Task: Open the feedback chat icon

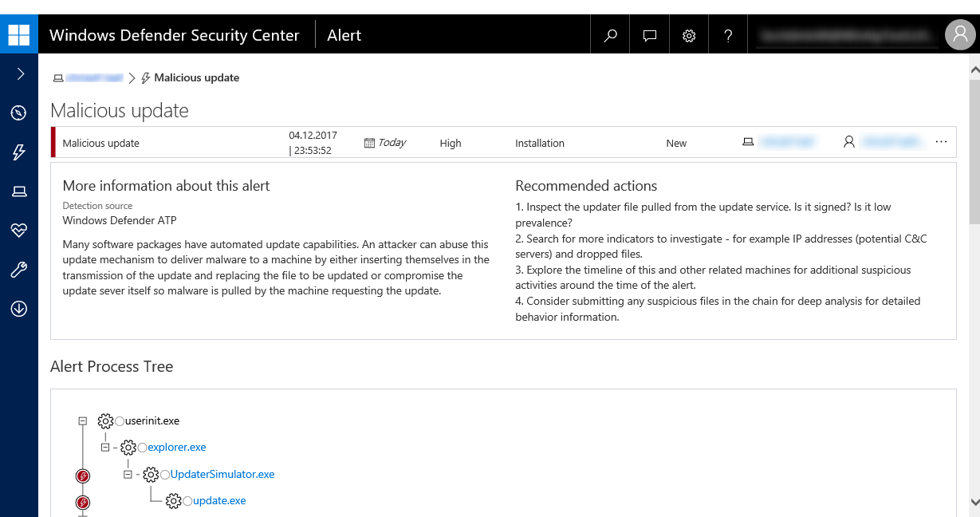Action: click(650, 35)
